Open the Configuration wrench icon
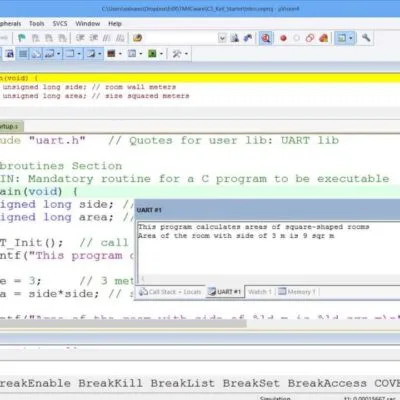The width and height of the screenshot is (400, 400). pos(366,38)
